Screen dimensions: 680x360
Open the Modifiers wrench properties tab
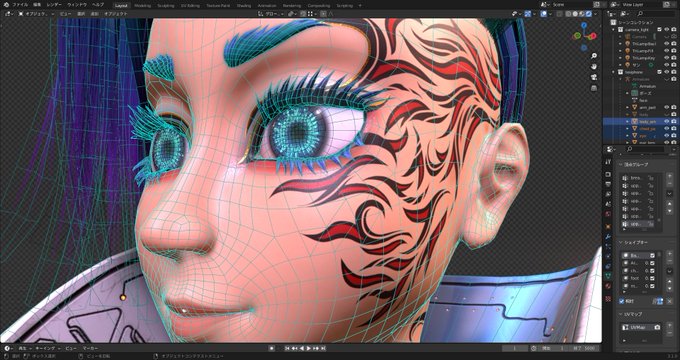(x=608, y=236)
